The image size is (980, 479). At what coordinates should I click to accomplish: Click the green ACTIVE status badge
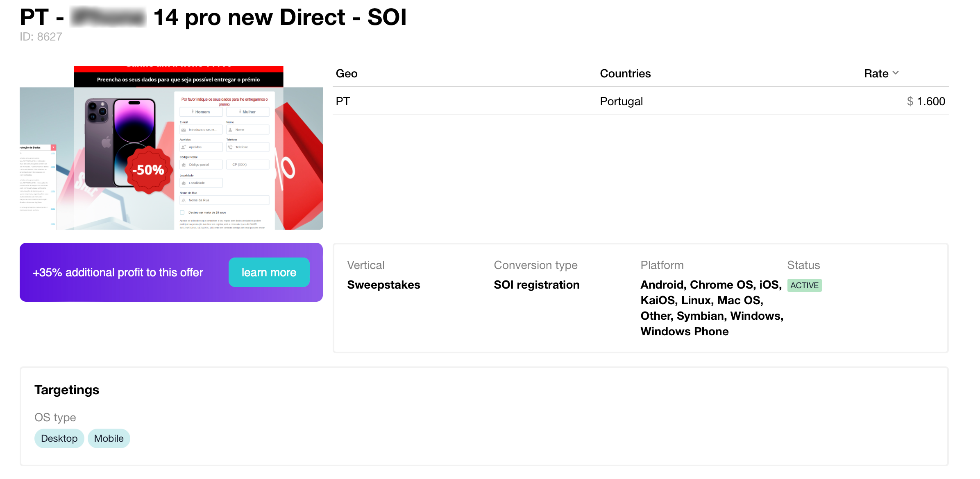(804, 285)
